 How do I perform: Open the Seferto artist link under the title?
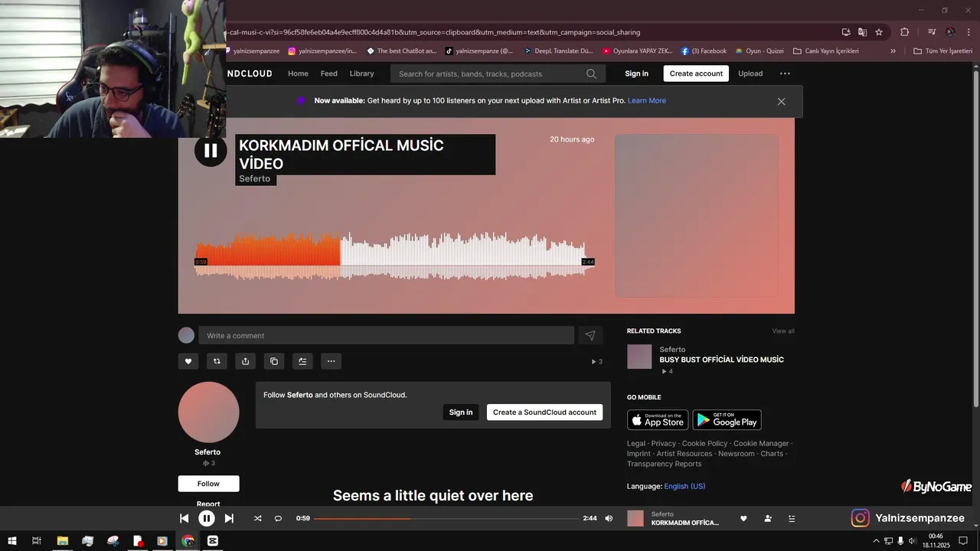point(254,178)
